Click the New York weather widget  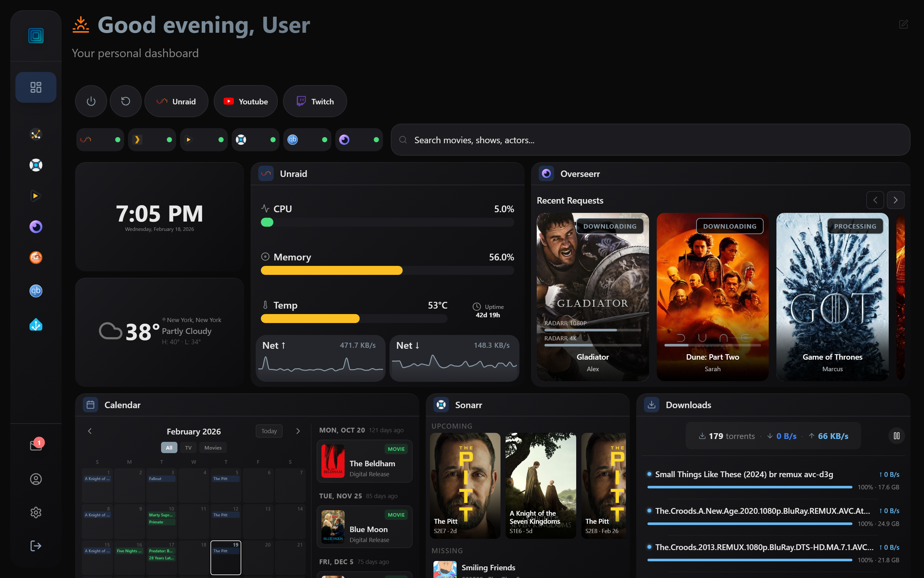point(159,332)
